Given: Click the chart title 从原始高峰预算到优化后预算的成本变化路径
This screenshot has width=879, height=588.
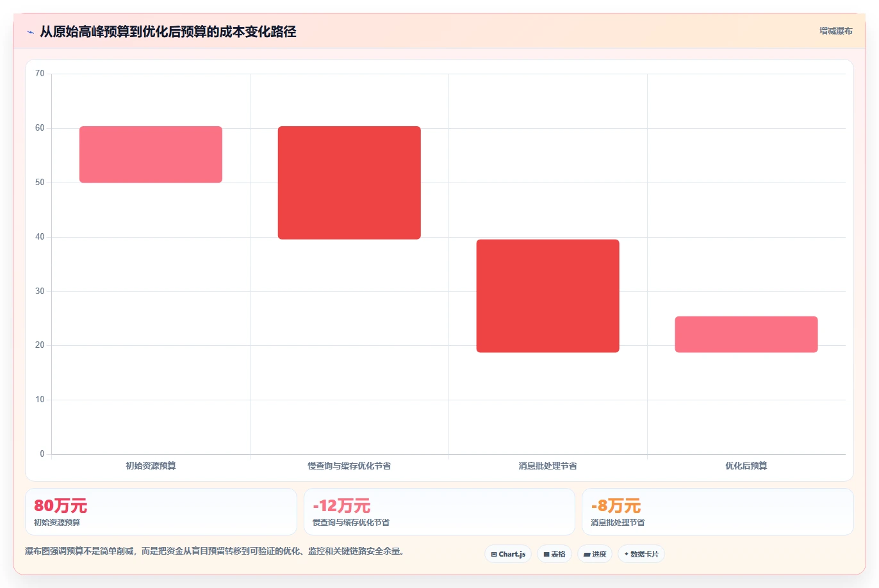Looking at the screenshot, I should pos(168,31).
